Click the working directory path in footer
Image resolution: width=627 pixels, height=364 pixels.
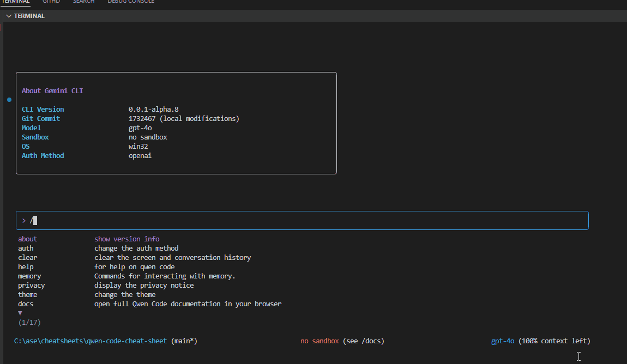[91, 341]
